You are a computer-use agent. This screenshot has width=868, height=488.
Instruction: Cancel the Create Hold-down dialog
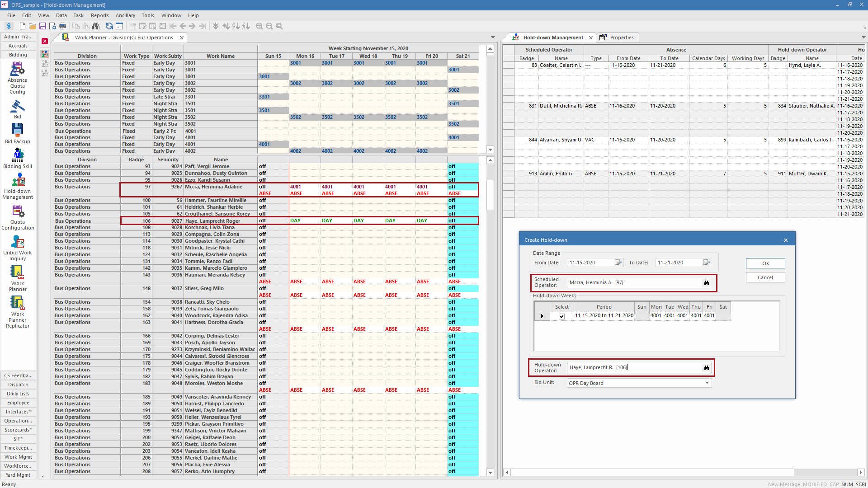[765, 277]
